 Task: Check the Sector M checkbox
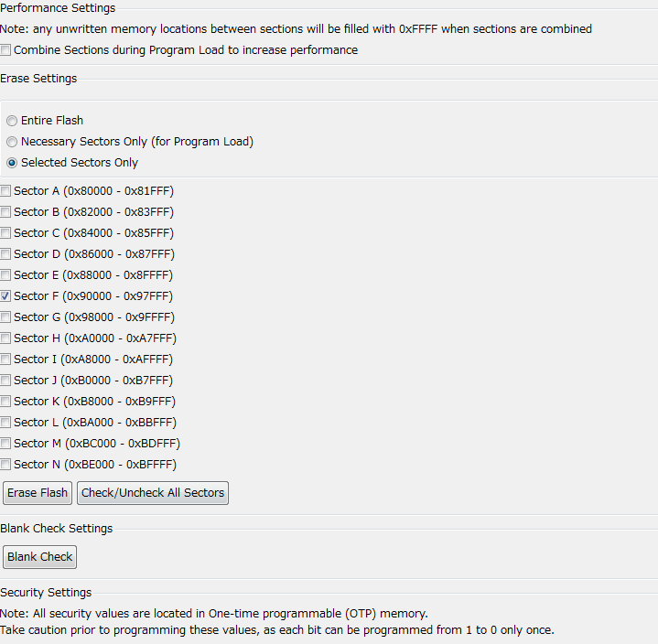[6, 444]
